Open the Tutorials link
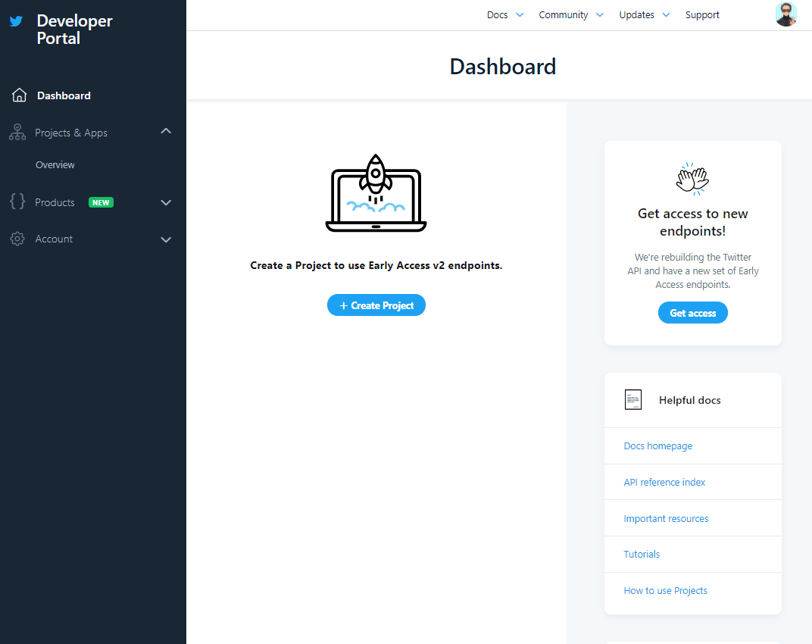The image size is (812, 644). pyautogui.click(x=641, y=554)
